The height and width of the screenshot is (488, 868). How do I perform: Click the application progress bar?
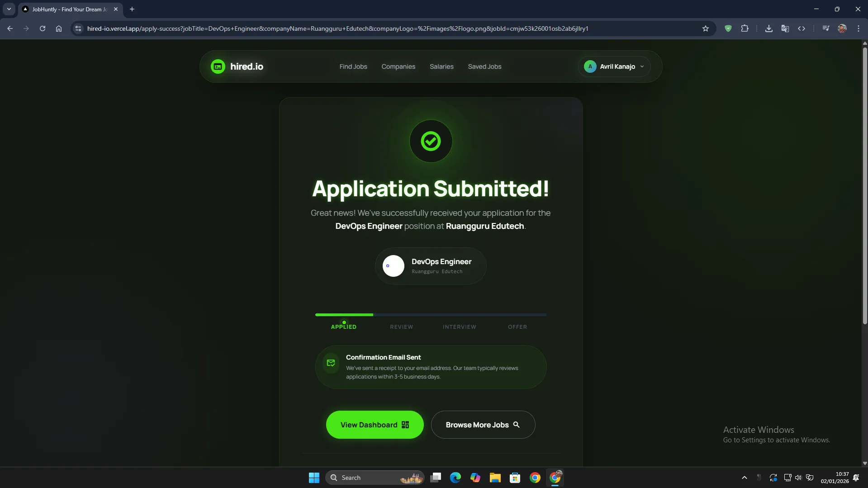tap(431, 315)
